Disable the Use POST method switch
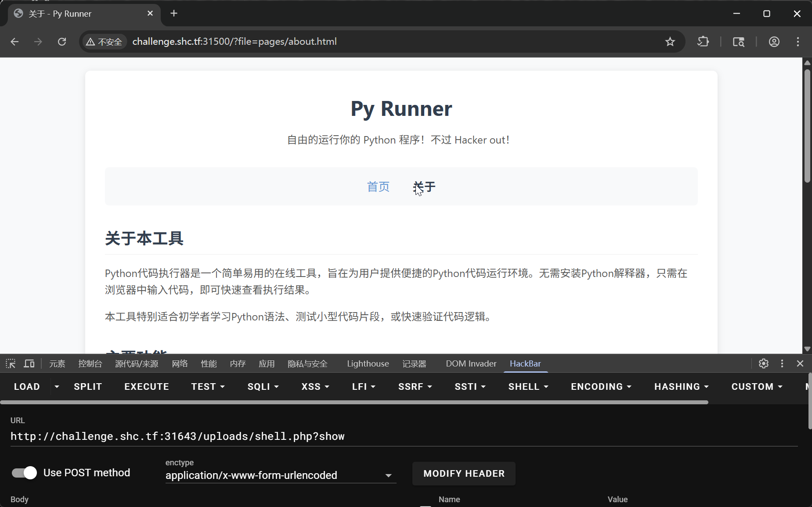Viewport: 812px width, 507px height. (24, 473)
